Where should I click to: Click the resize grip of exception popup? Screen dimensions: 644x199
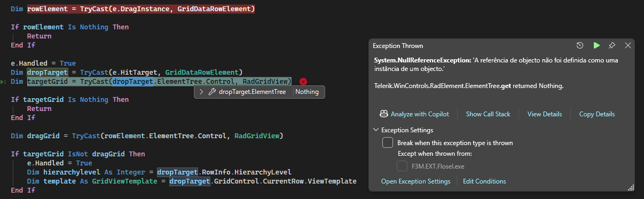click(x=631, y=187)
